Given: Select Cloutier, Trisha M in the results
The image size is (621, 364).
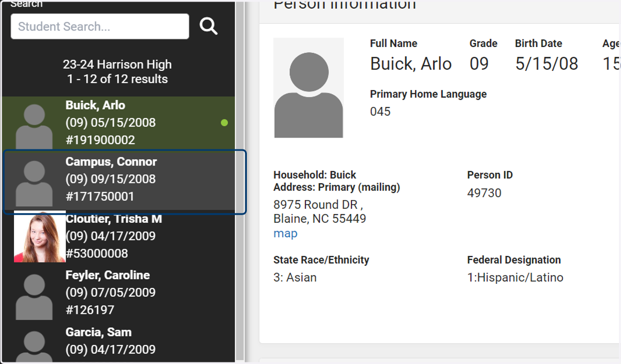Looking at the screenshot, I should tap(119, 236).
